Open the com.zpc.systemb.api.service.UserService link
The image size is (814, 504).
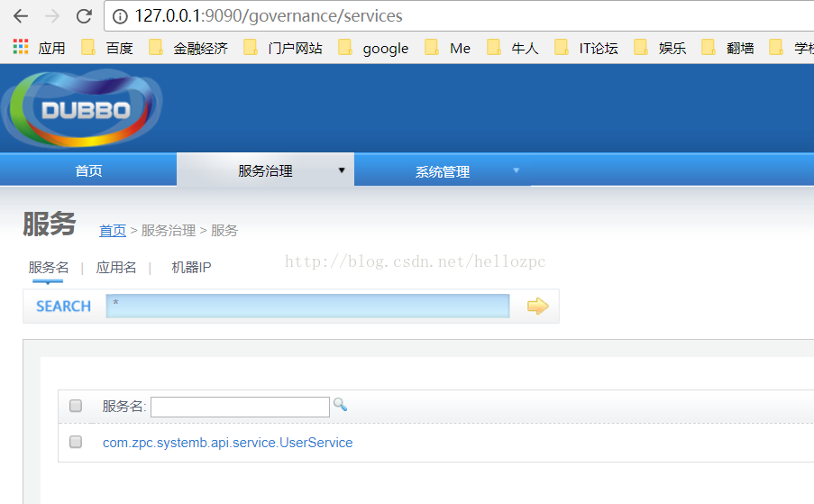coord(227,442)
